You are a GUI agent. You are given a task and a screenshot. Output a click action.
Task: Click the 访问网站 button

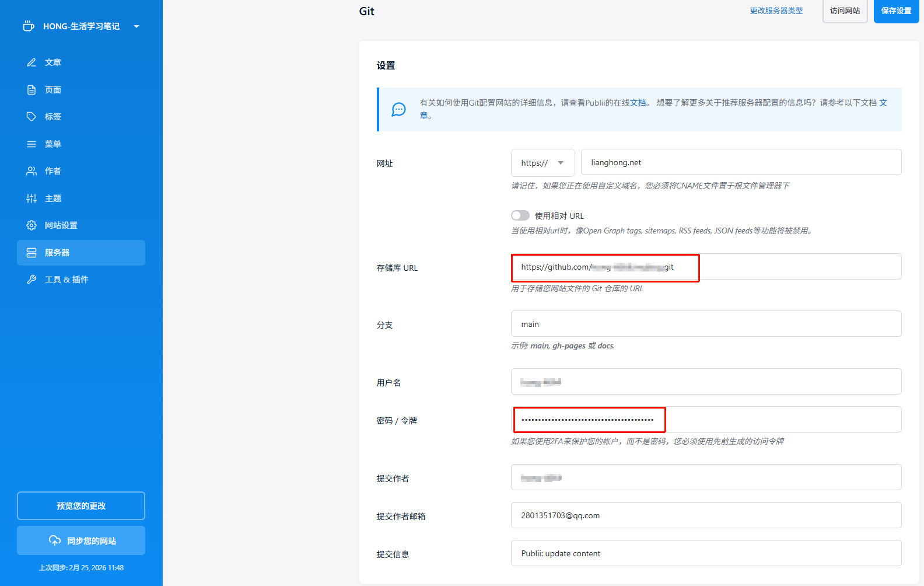[x=845, y=11]
